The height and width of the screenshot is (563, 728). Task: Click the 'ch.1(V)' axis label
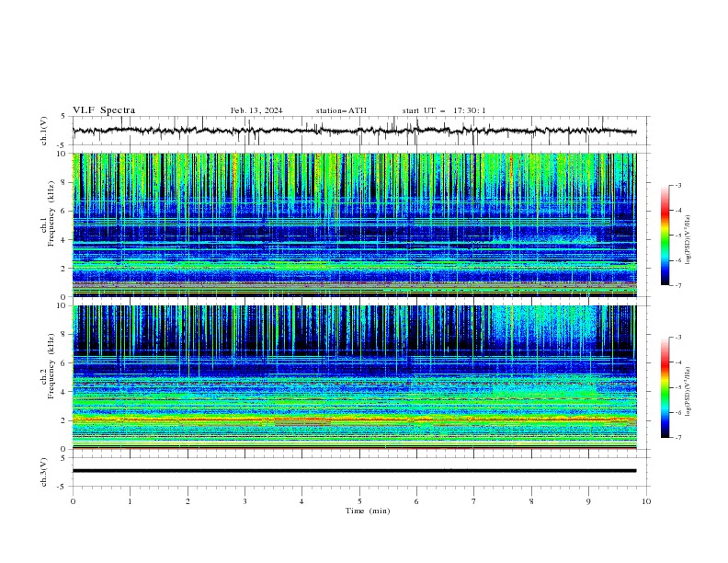(44, 131)
